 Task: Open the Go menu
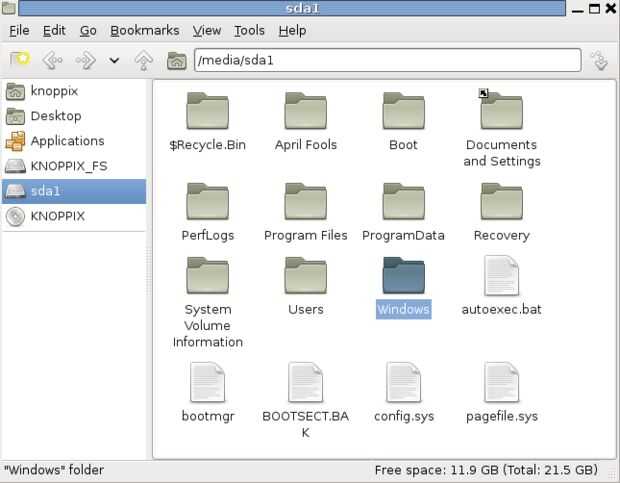tap(88, 30)
